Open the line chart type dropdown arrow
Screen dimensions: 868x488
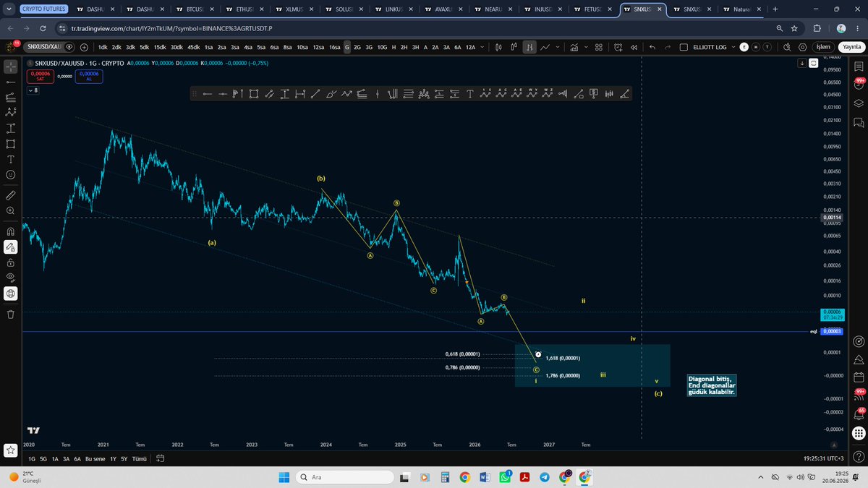point(559,47)
